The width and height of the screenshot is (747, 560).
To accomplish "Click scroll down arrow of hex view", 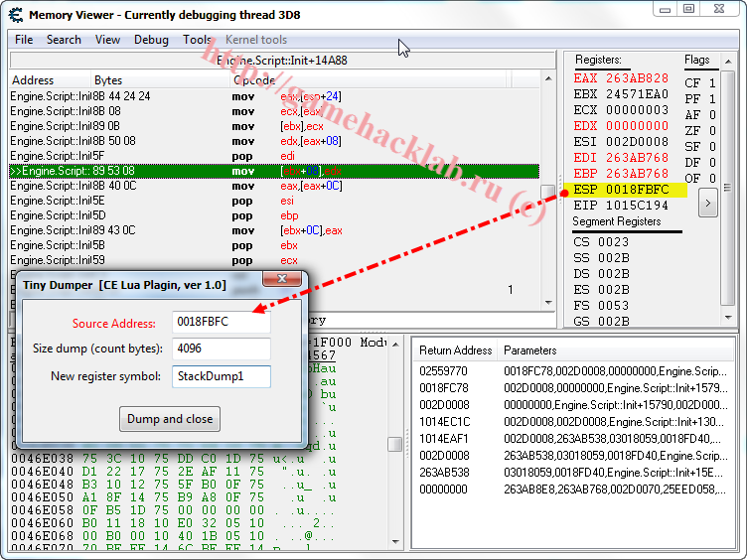I will click(395, 541).
